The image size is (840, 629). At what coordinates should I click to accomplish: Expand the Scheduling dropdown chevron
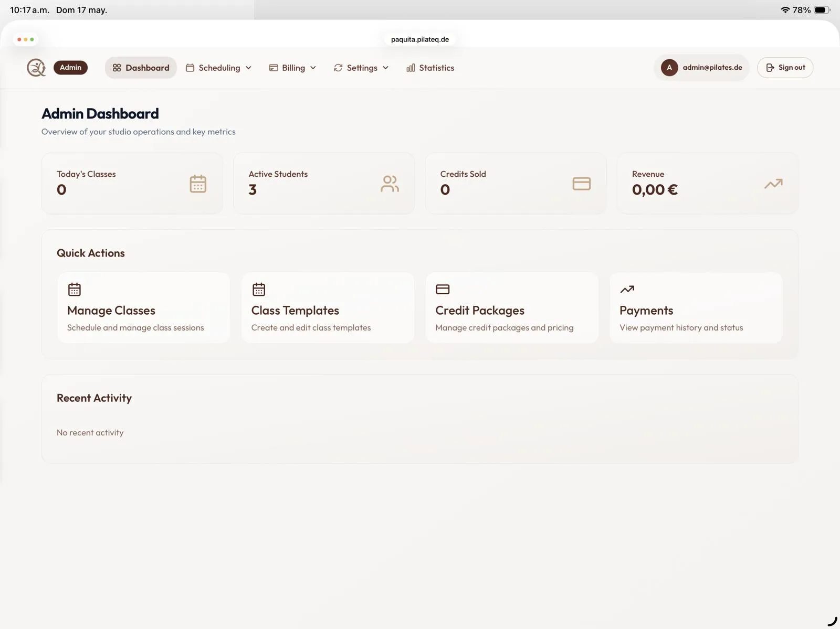[x=248, y=68]
